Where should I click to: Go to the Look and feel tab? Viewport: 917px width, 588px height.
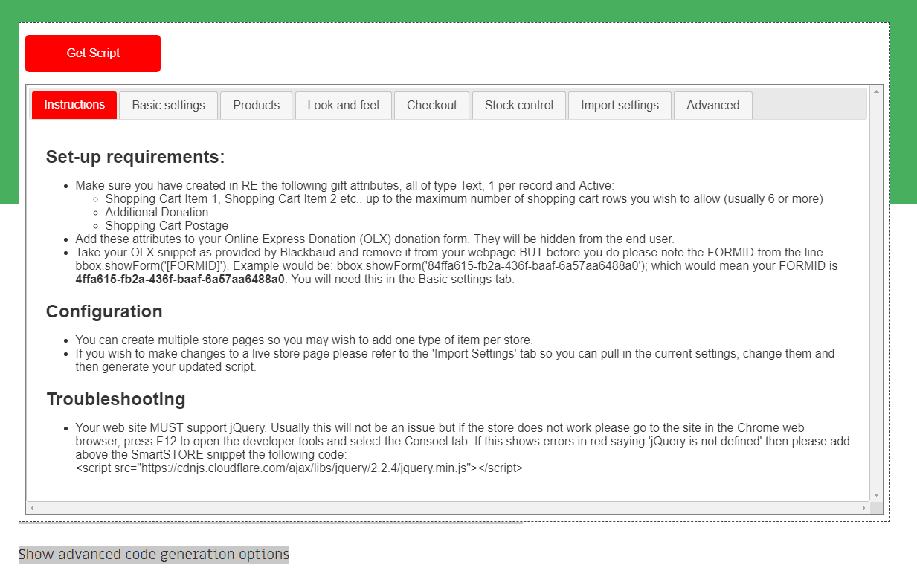coord(344,106)
